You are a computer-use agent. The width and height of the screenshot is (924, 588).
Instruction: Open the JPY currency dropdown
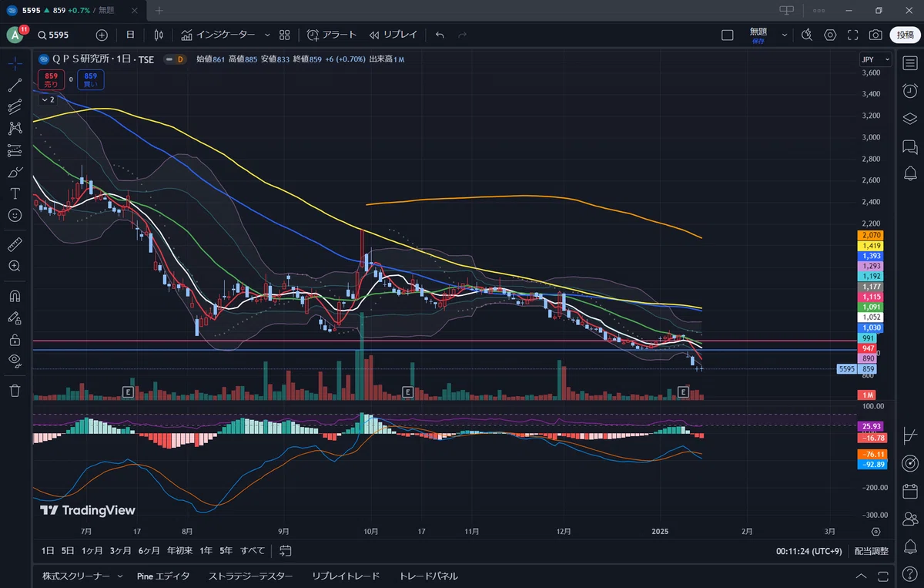(x=875, y=59)
